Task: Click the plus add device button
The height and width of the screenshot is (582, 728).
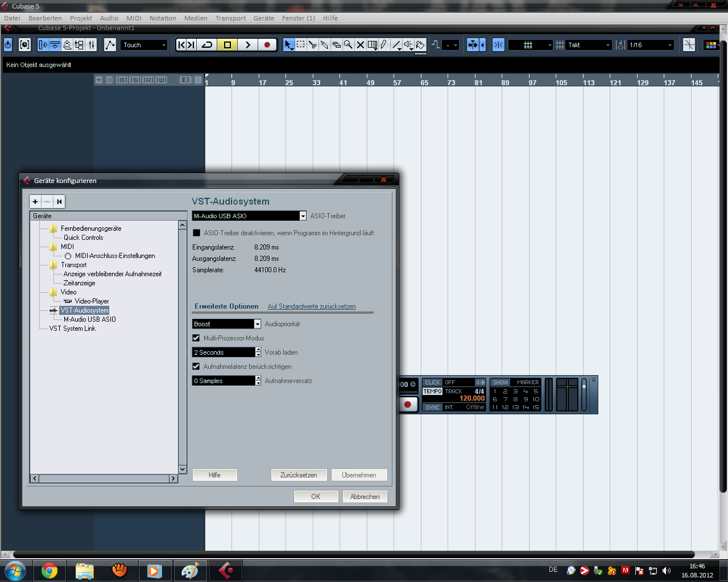Action: point(35,202)
